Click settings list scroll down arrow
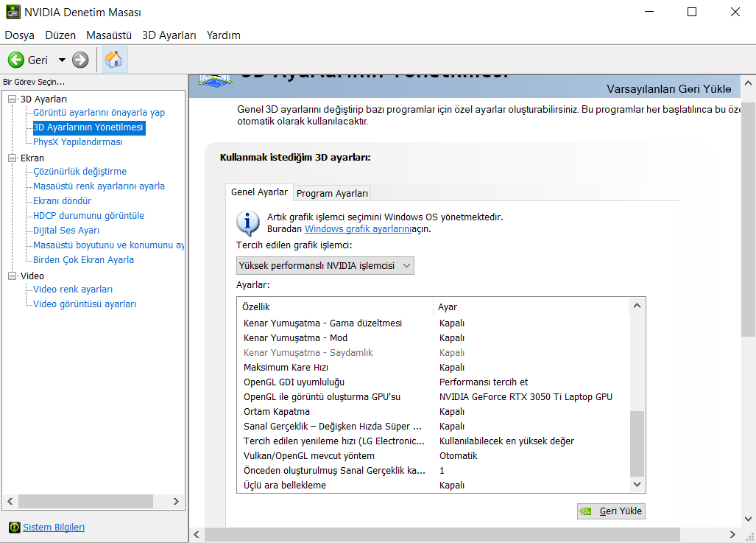This screenshot has height=543, width=756. (x=637, y=484)
